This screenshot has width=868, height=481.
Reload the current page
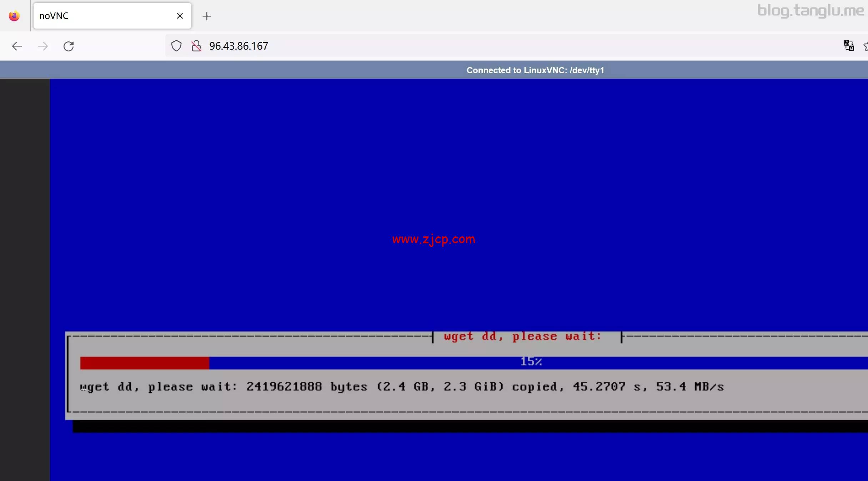point(69,46)
